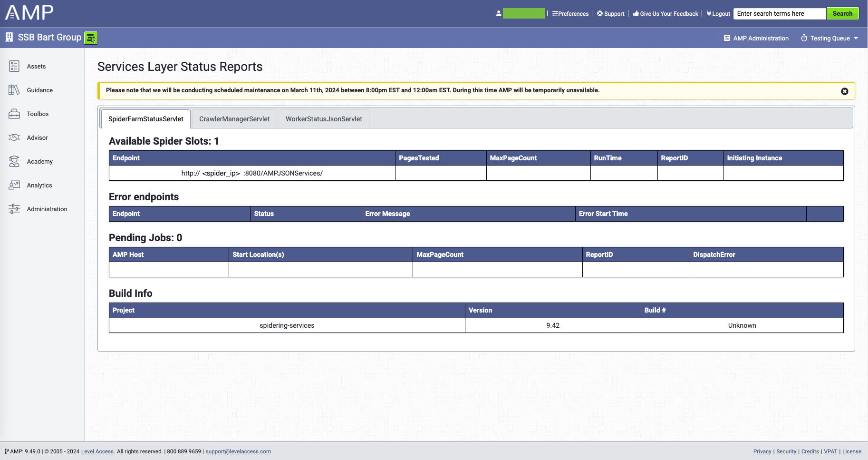The height and width of the screenshot is (460, 868).
Task: Open the Toolbox section icon
Action: coord(14,114)
